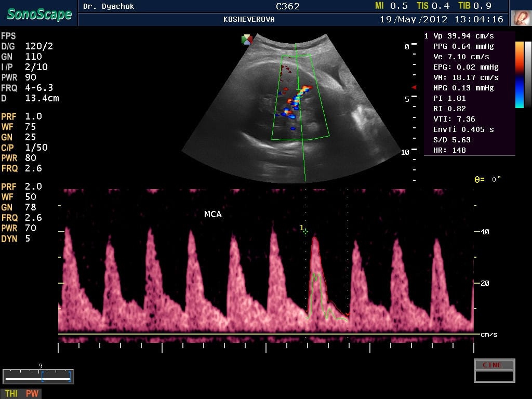Click the color Doppler velocity scale bar
The image size is (532, 399).
tap(520, 74)
